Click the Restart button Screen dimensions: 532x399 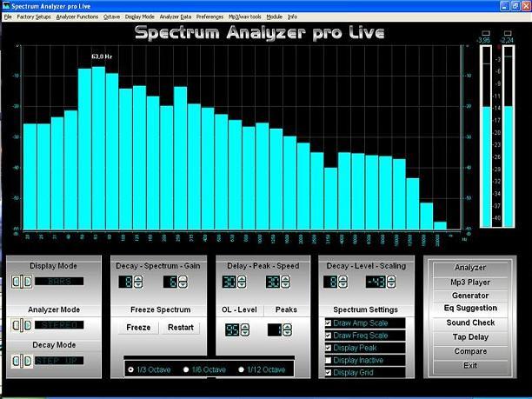click(x=181, y=328)
